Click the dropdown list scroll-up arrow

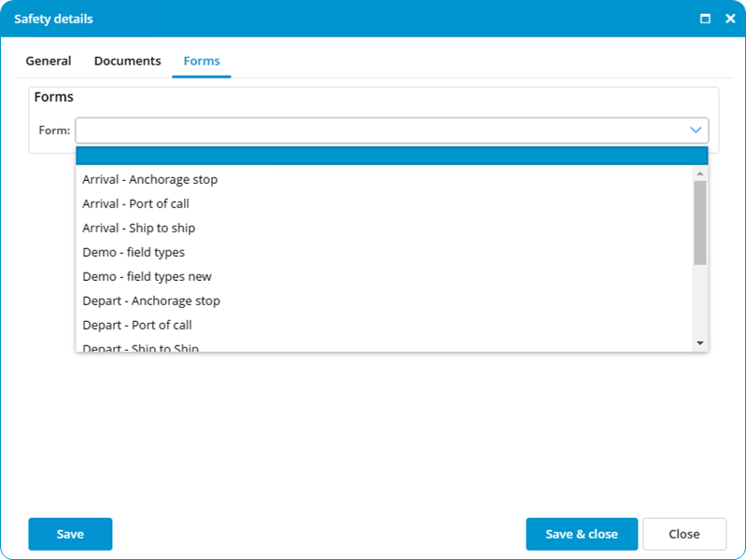pos(700,174)
